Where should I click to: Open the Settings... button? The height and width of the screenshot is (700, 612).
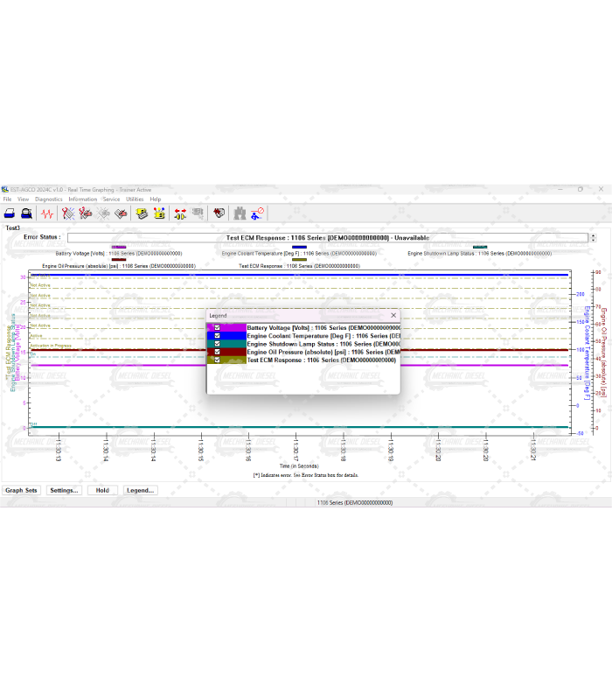click(x=64, y=490)
